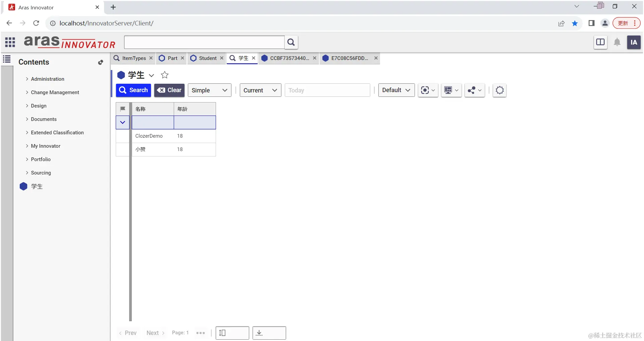Image resolution: width=644 pixels, height=341 pixels.
Task: Go to Next page
Action: [156, 333]
